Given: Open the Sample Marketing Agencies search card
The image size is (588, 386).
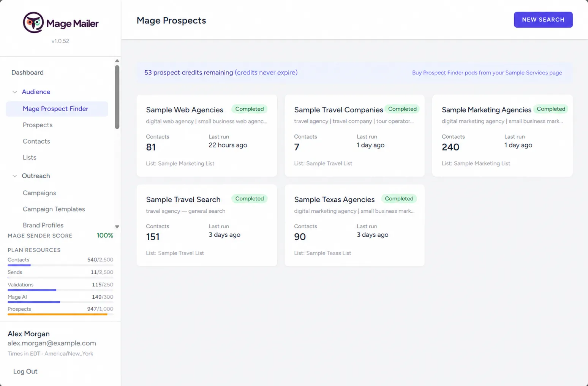Looking at the screenshot, I should [x=502, y=136].
